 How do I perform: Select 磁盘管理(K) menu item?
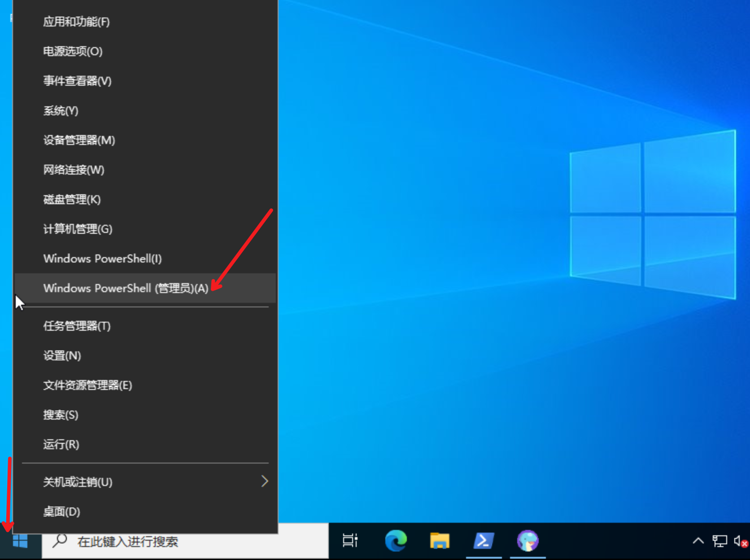(72, 199)
